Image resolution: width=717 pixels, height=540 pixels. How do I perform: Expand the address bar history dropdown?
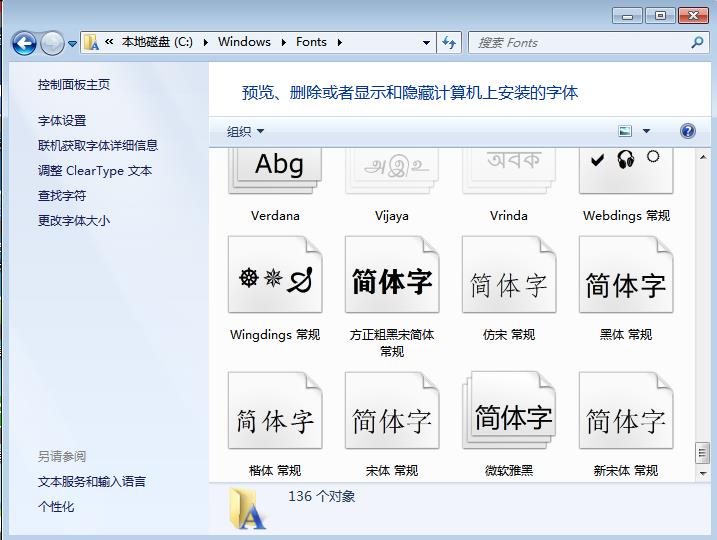tap(426, 42)
